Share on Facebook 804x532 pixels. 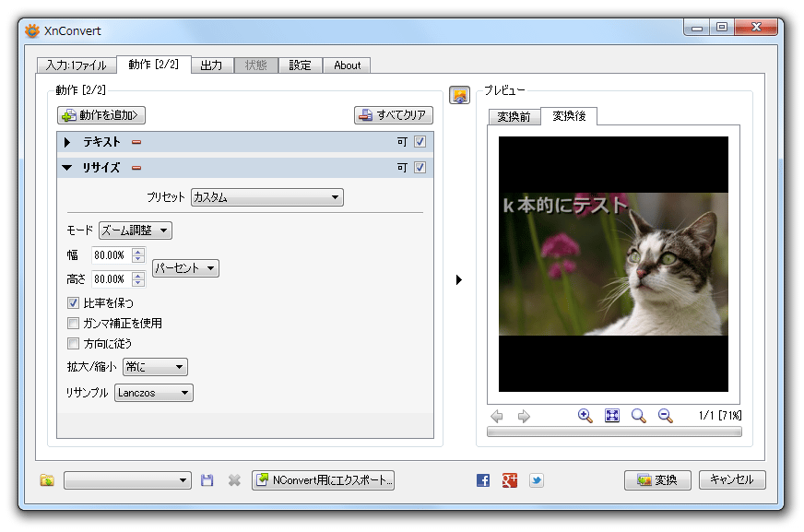(483, 480)
